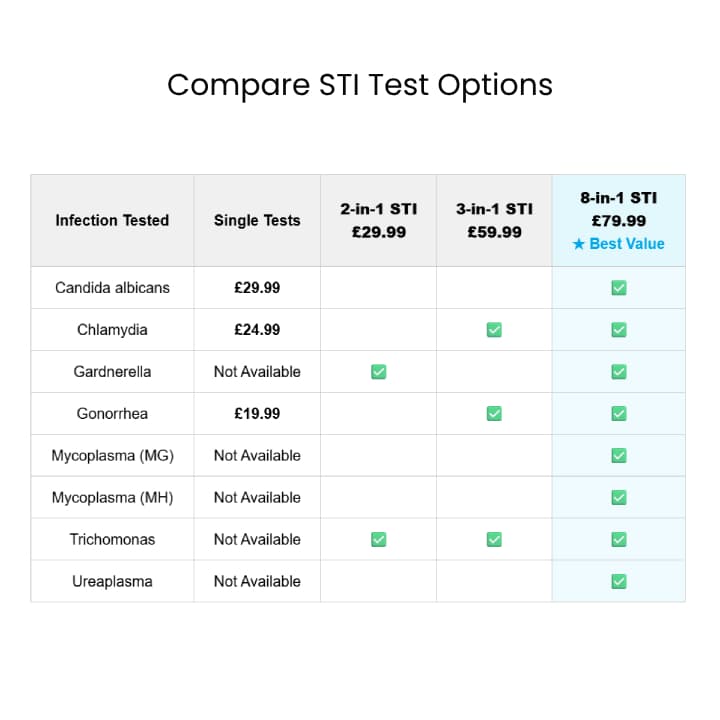
Task: Select the 2-in-1 STI £29.99 column header
Action: coord(378,221)
